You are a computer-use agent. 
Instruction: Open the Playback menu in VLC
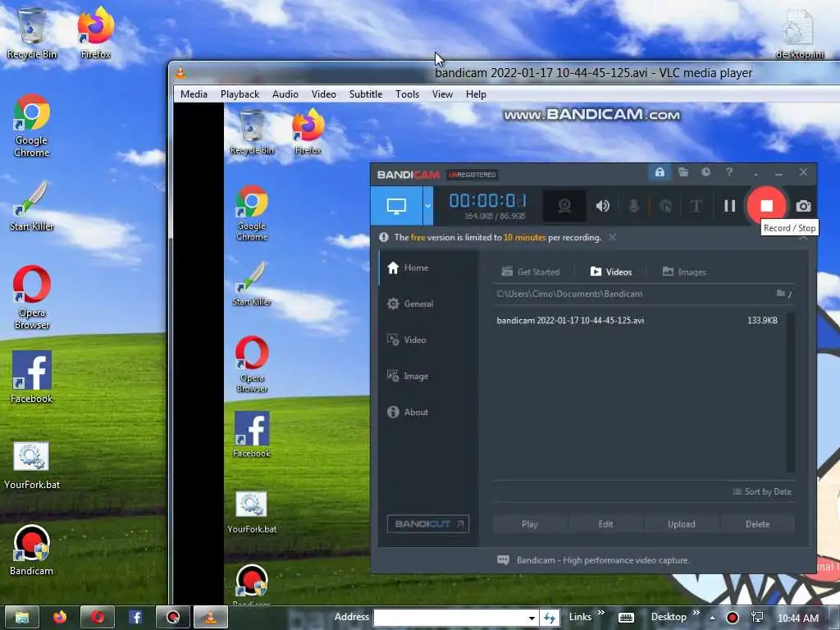(240, 94)
